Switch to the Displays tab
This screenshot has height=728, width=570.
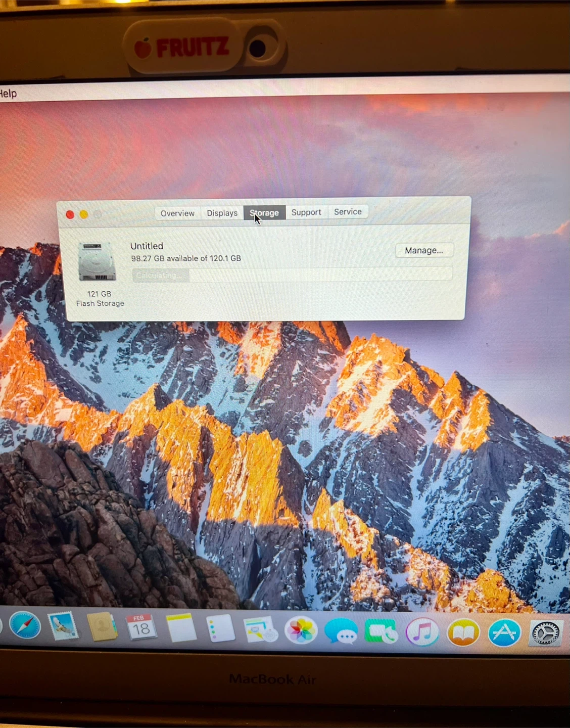(x=222, y=213)
